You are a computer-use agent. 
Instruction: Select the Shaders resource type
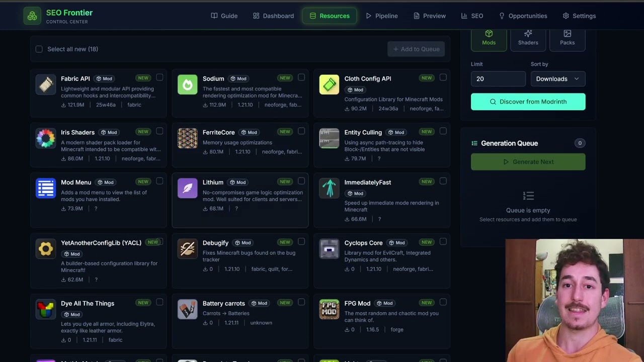point(528,38)
